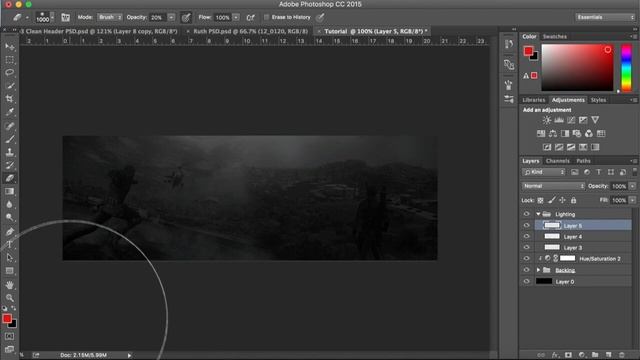Select the Rectangle shape tool
The height and width of the screenshot is (360, 640).
click(x=9, y=271)
